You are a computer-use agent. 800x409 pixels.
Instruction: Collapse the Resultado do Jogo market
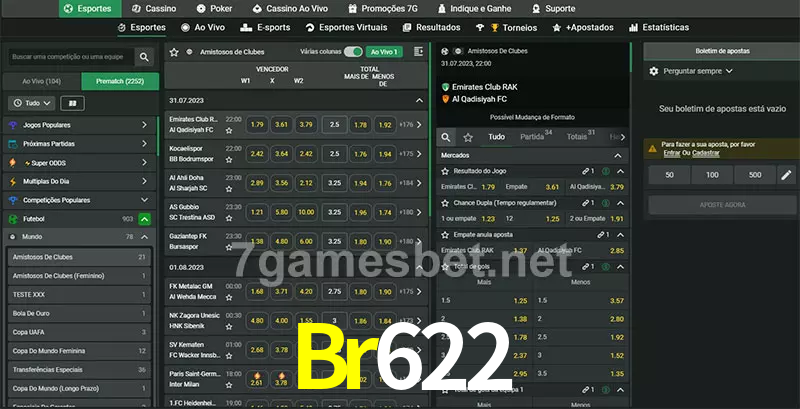point(620,172)
